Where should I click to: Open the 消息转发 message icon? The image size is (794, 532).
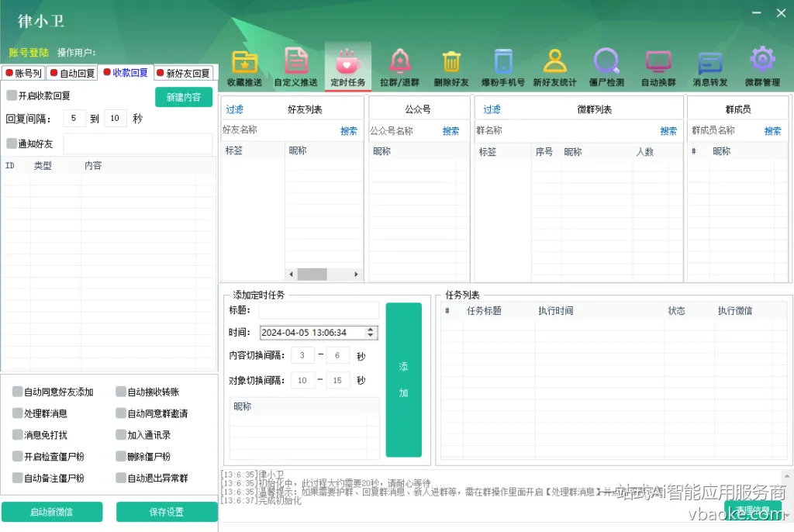(710, 68)
